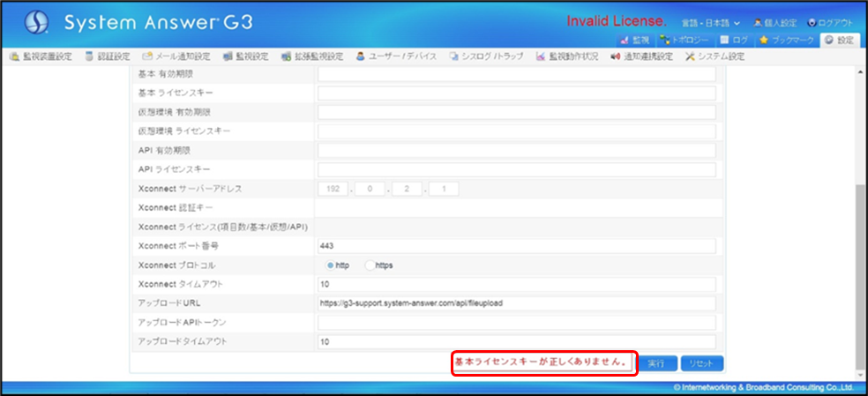
Task: Open the 監視 (Monitoring) tab
Action: coord(635,41)
